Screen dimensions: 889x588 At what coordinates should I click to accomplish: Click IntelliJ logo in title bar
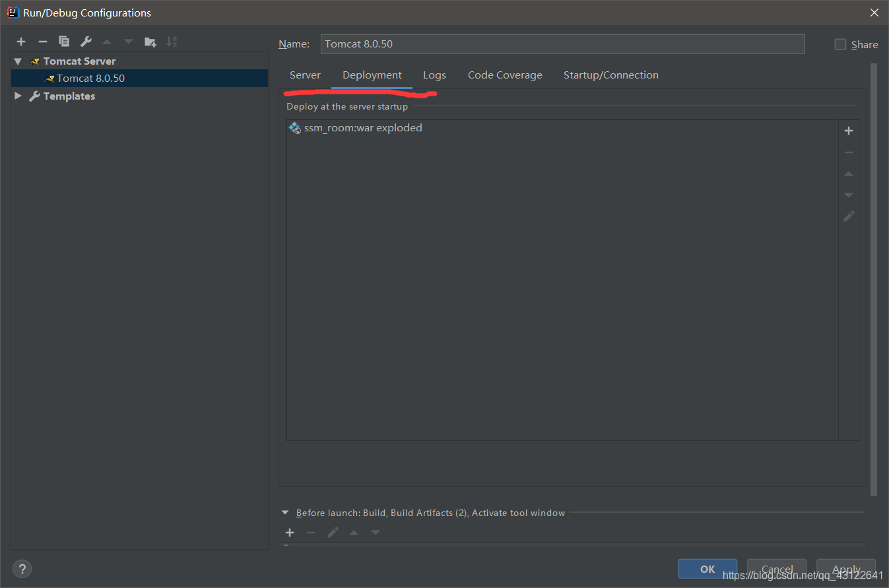point(13,13)
